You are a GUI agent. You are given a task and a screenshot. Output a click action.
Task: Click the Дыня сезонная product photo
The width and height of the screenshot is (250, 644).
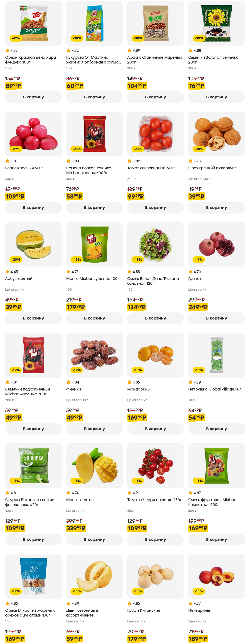[x=94, y=576]
